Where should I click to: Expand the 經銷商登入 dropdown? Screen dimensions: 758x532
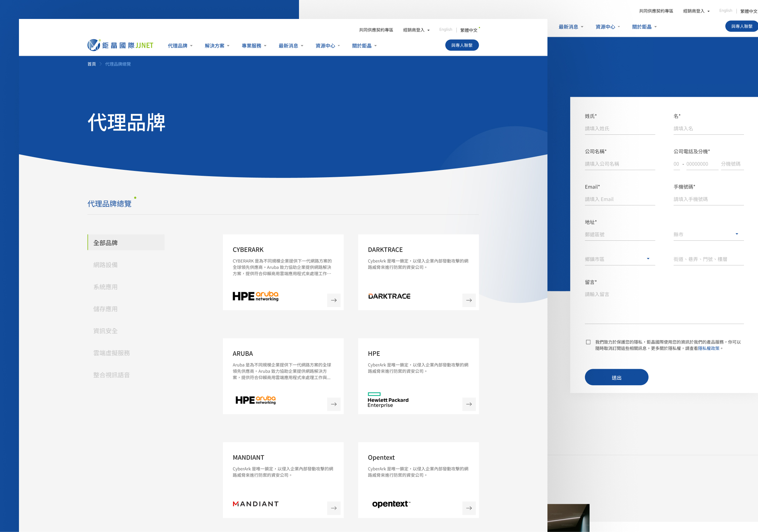pos(416,29)
